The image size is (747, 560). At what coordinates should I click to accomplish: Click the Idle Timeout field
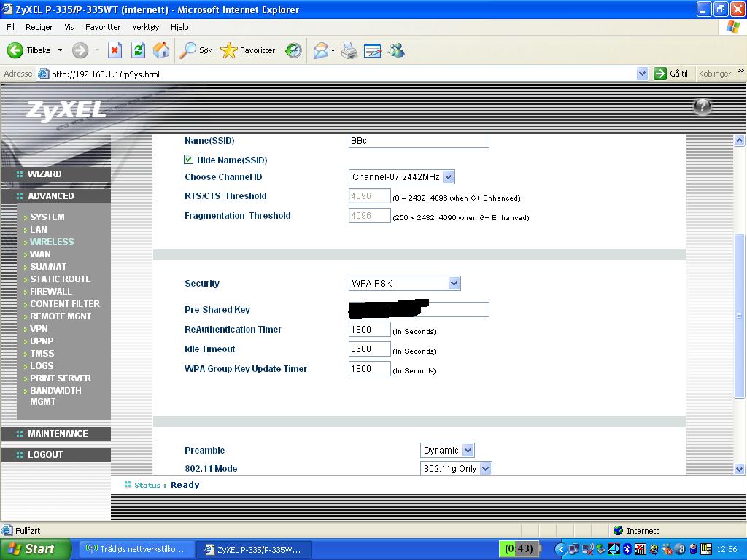point(370,349)
